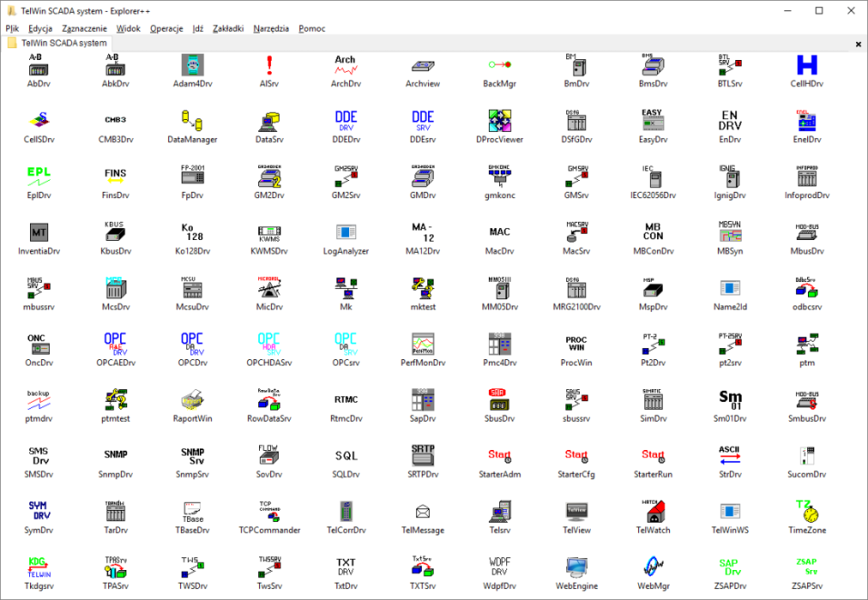This screenshot has height=600, width=868.
Task: Select the Adam4Drv icon
Action: (x=193, y=65)
